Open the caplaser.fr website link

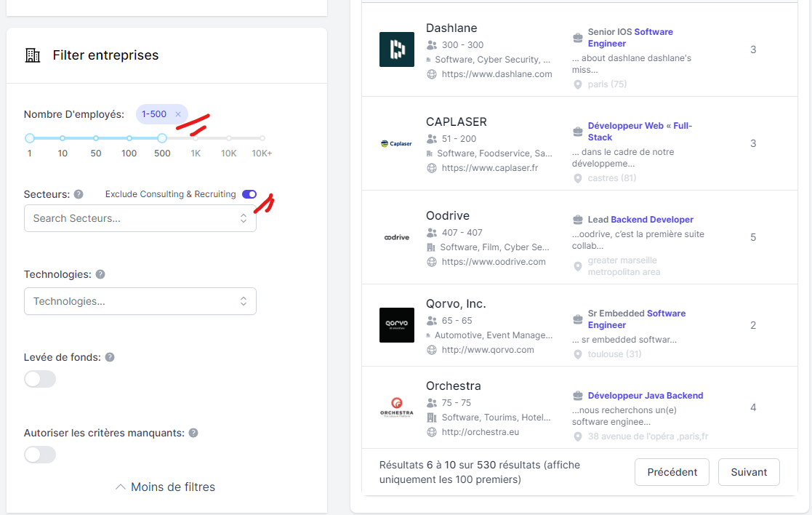pyautogui.click(x=489, y=168)
